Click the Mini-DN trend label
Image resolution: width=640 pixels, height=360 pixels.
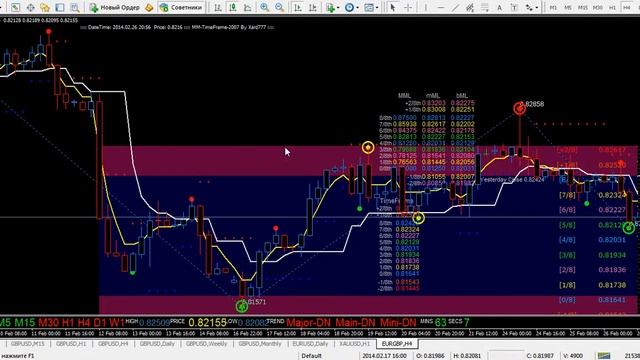click(398, 322)
